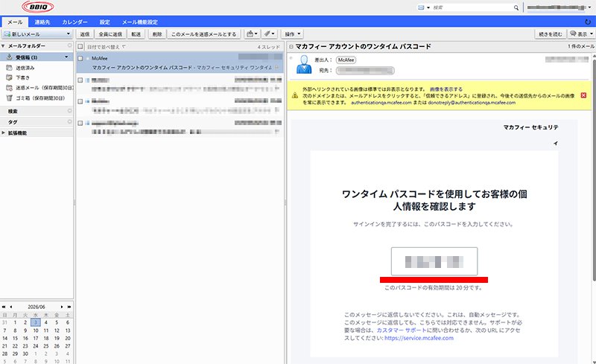Tick the checkbox of fourth mail row
Screen dimensions: 596x364
click(x=80, y=123)
